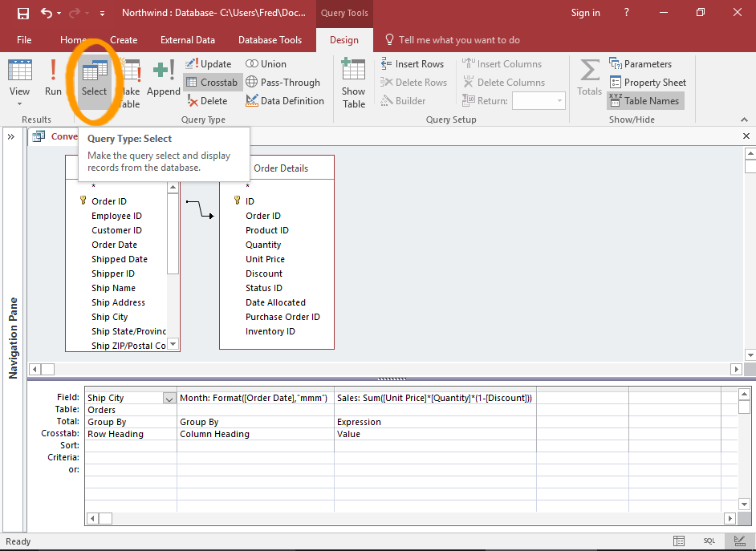The image size is (756, 551).
Task: Click the Delete query type icon
Action: click(208, 101)
